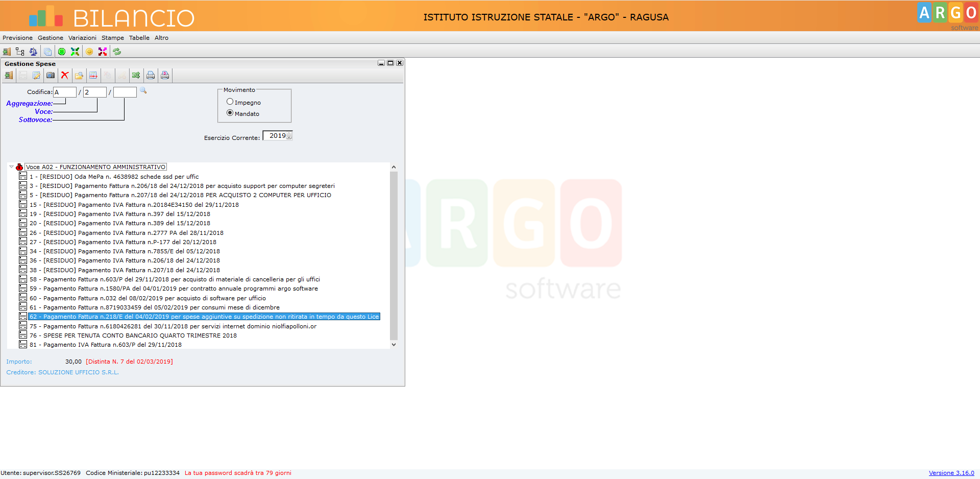
Task: Select row 59 contratto annuale programmi argo
Action: tap(174, 289)
